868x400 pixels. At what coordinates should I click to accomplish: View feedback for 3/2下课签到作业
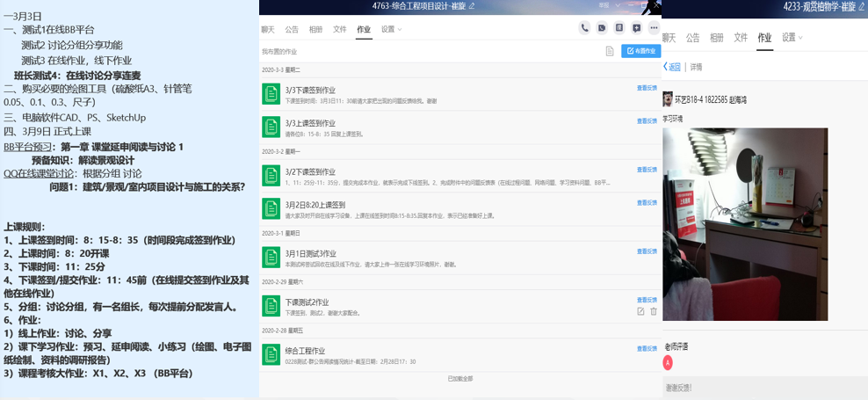646,170
